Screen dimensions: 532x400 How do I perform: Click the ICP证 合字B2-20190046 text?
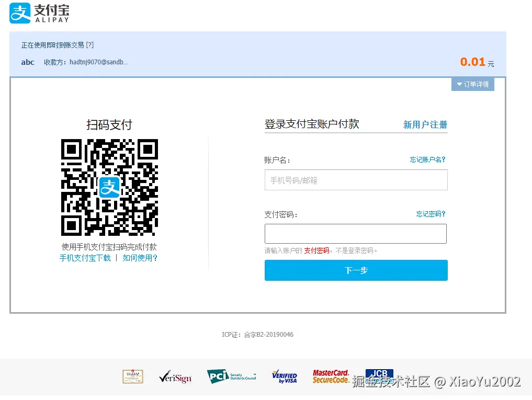point(257,335)
